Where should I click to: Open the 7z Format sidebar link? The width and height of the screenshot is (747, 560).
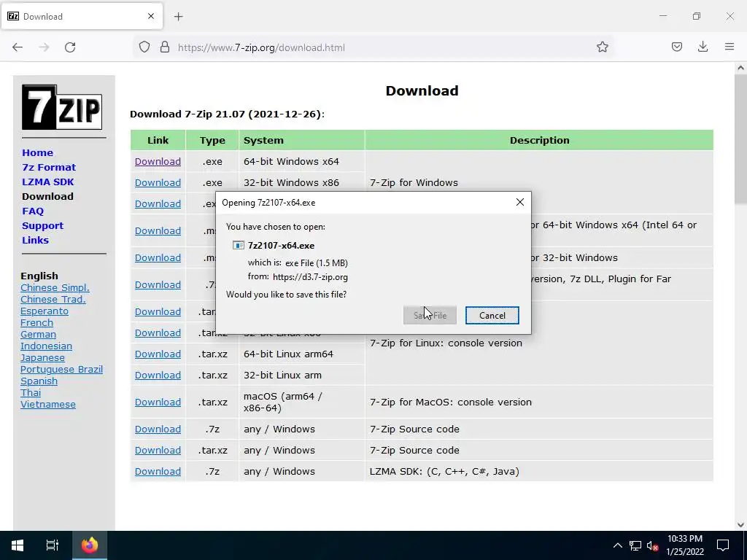(49, 168)
